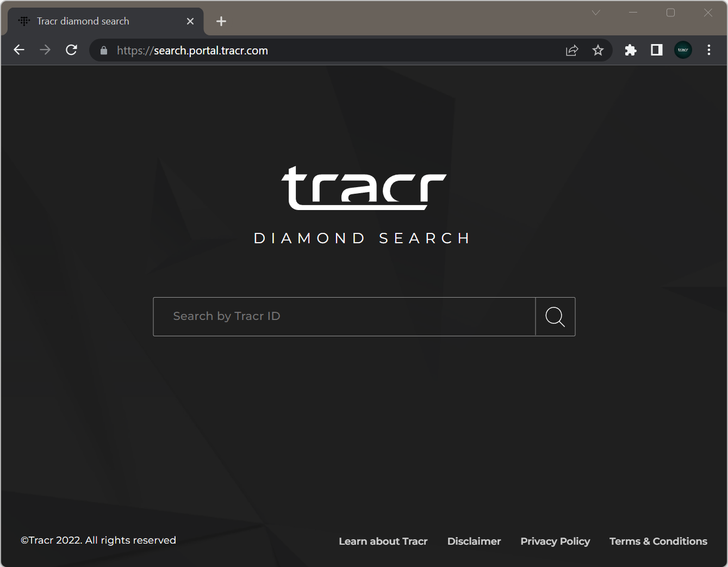Open the Extensions puzzle-piece menu
Viewport: 728px width, 567px height.
631,50
